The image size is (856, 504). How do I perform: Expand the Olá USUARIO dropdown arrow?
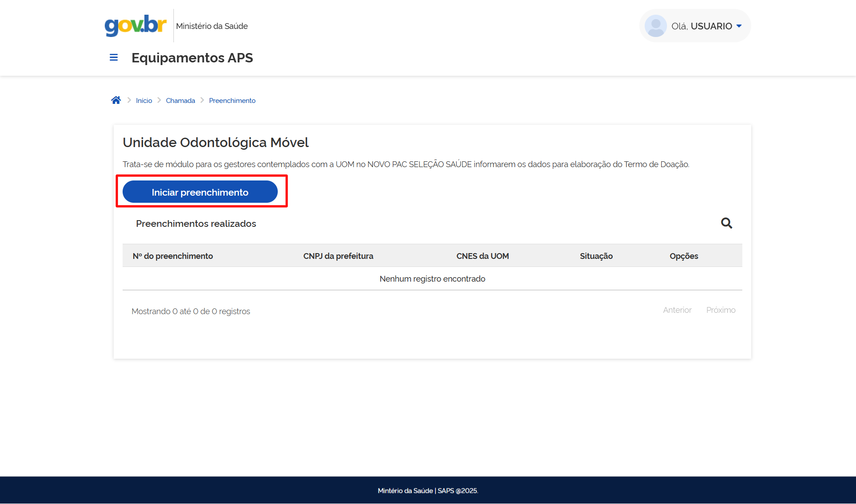pyautogui.click(x=739, y=26)
